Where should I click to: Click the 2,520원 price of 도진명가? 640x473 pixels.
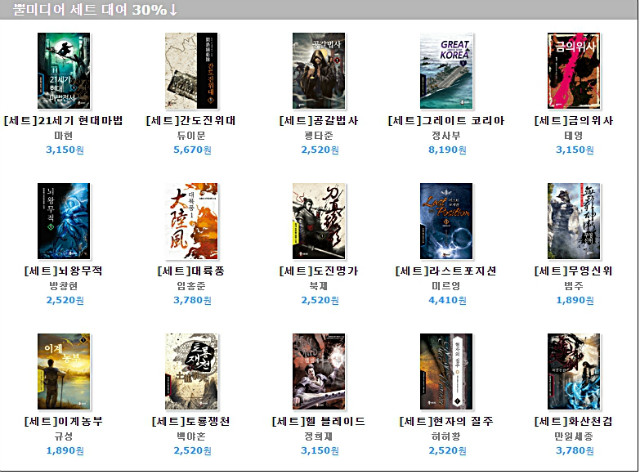point(320,300)
